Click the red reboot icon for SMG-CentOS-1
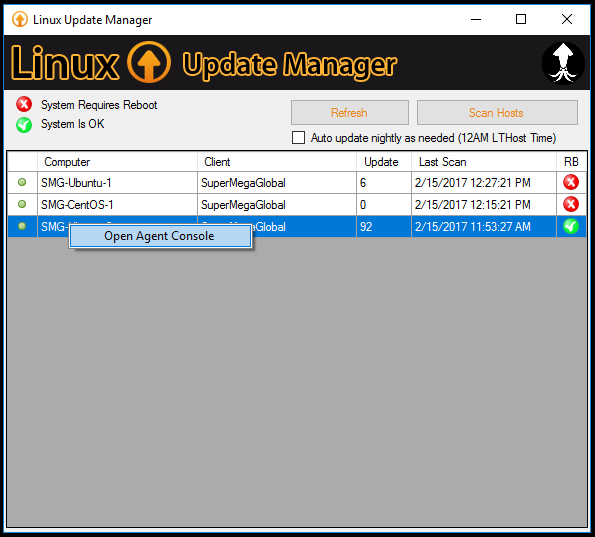The image size is (595, 537). coord(571,204)
